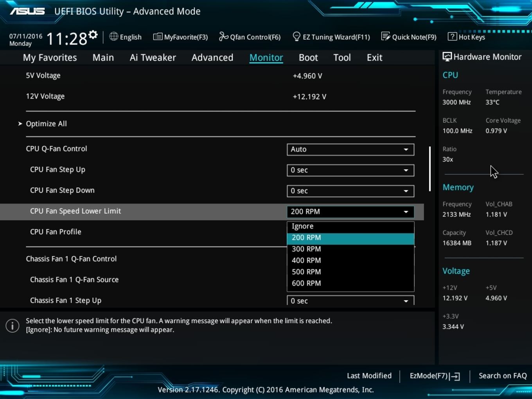Open Quick Note(F9) notepad icon

385,36
